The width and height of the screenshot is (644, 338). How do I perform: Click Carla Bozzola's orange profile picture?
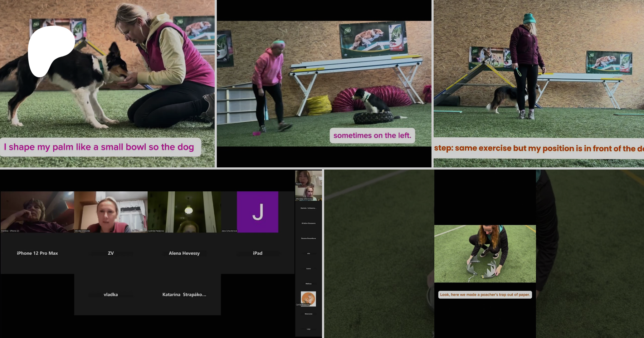pyautogui.click(x=308, y=298)
